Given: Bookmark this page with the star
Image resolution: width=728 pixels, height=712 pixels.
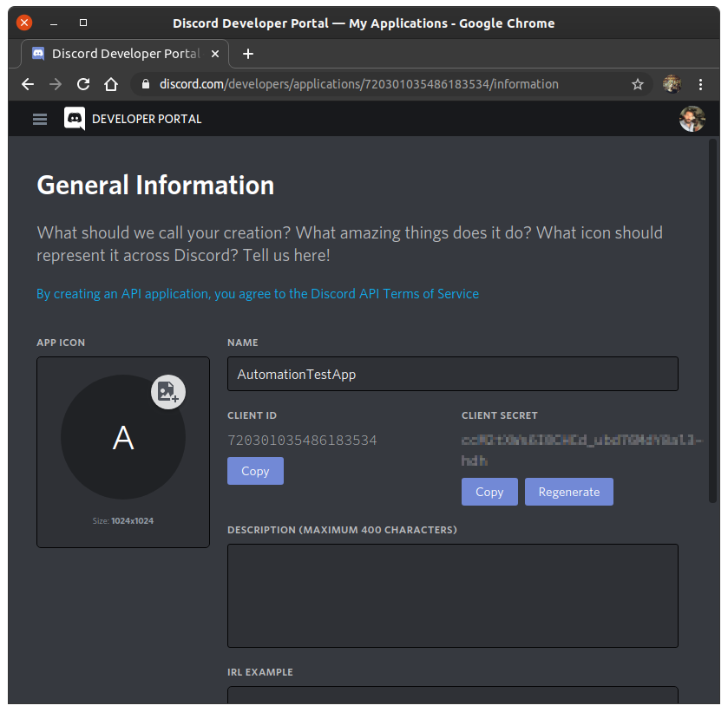Looking at the screenshot, I should [x=638, y=84].
